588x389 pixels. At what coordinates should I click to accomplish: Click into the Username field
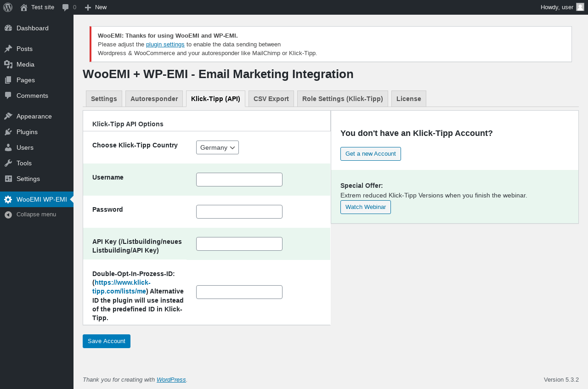pyautogui.click(x=239, y=180)
